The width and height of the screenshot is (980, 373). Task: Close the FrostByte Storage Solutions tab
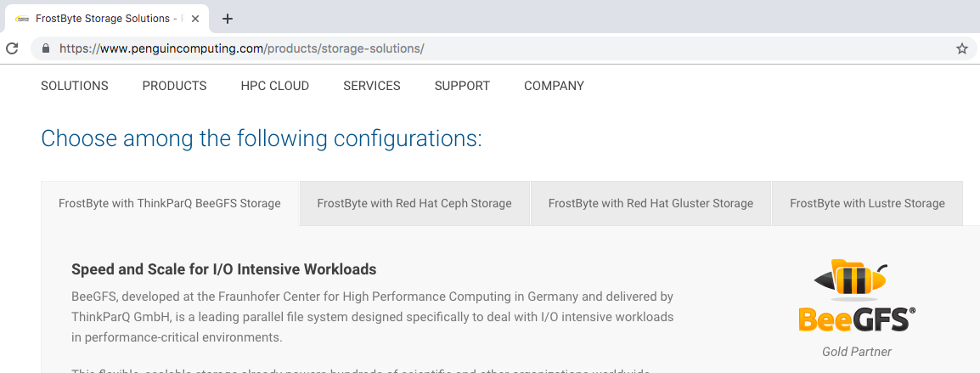coord(195,19)
